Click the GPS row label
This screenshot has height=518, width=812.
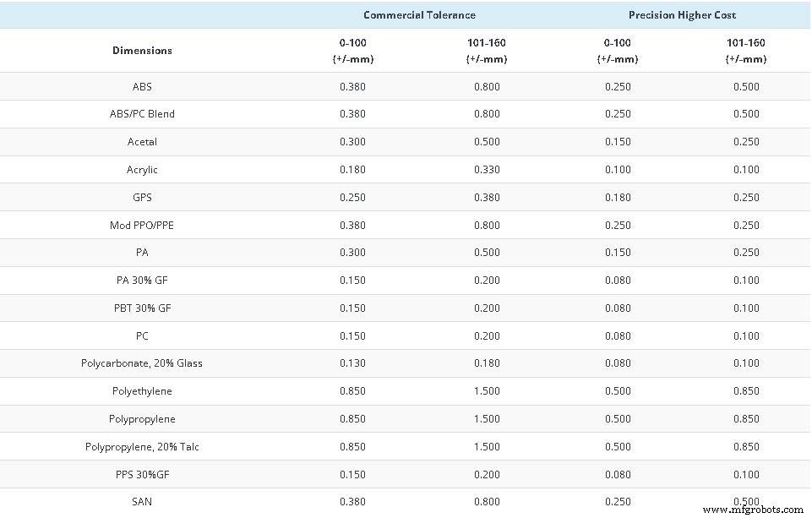(142, 197)
